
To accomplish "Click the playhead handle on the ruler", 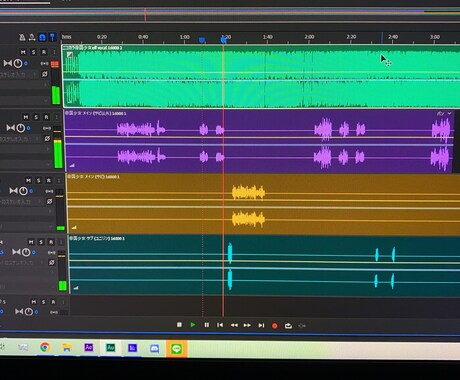I will (224, 40).
